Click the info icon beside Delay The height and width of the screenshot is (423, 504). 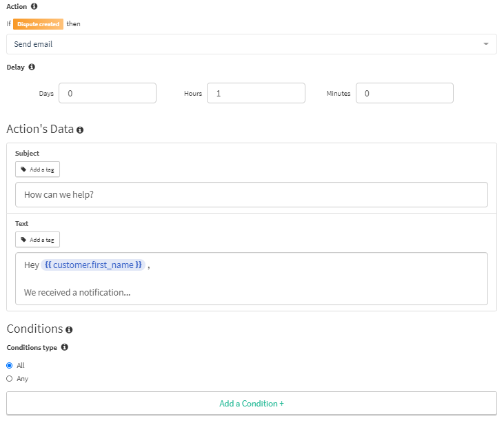click(32, 67)
